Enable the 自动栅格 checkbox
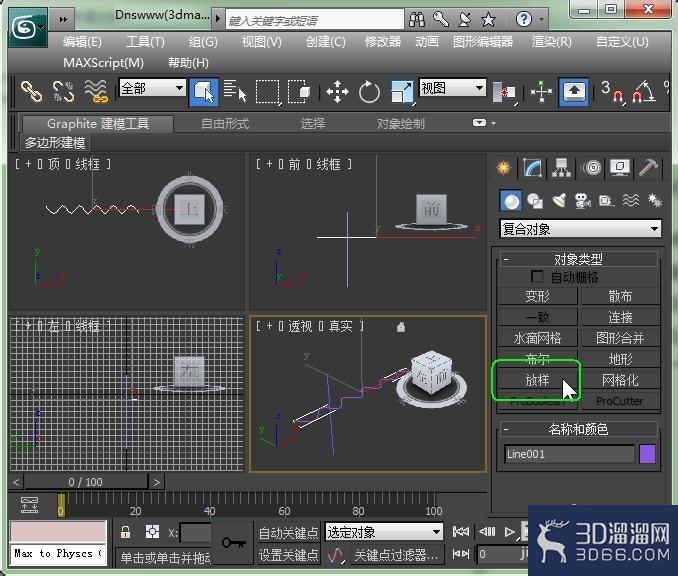Viewport: 678px width, 576px height. pos(537,276)
